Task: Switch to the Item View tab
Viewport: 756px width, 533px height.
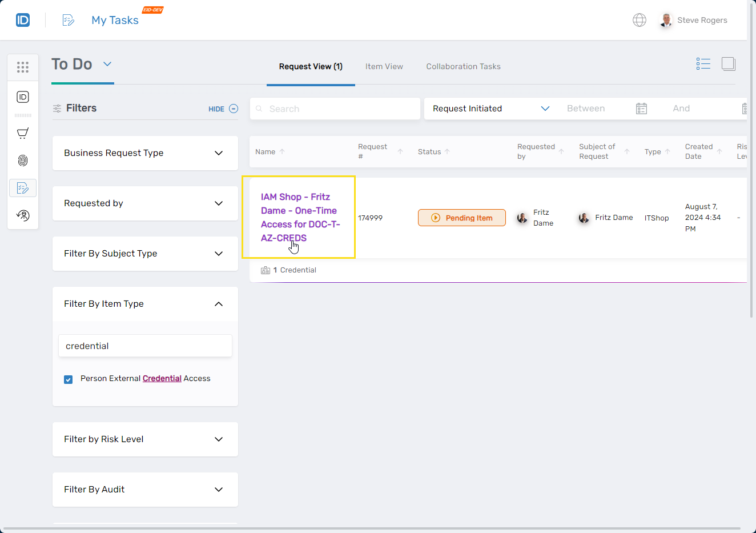Action: pyautogui.click(x=384, y=66)
